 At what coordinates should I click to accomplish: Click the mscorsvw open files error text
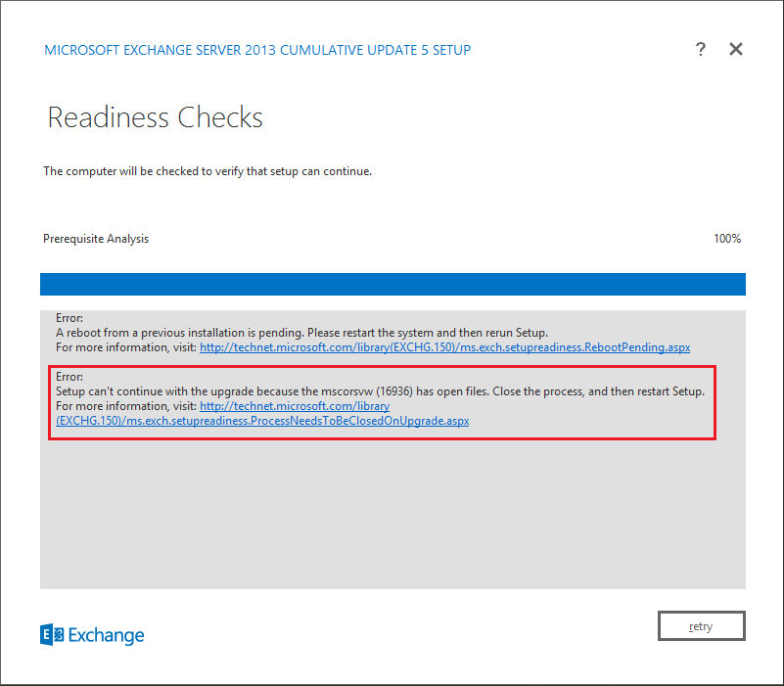pos(380,391)
